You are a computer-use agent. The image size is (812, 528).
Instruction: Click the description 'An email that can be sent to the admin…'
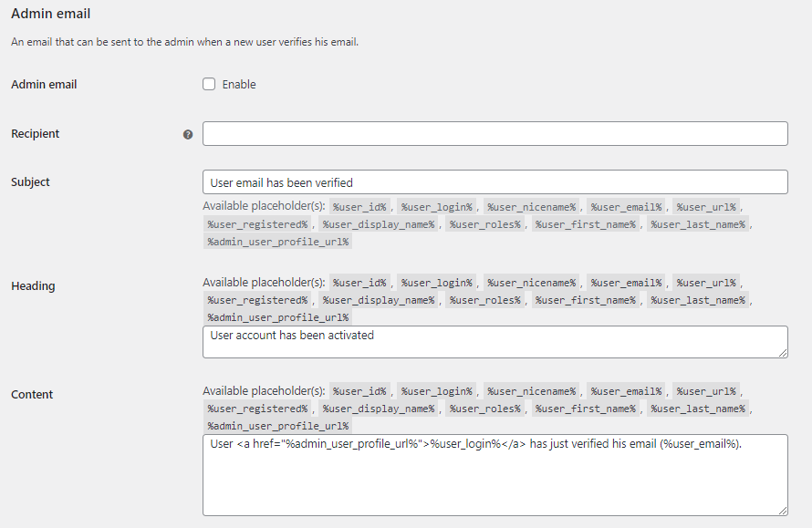(x=185, y=42)
